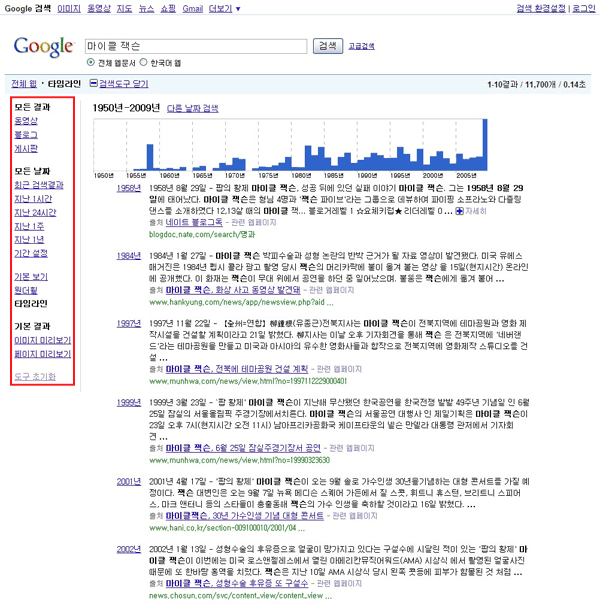The width and height of the screenshot is (600, 606).
Task: Open 관련 웹페이지 for the 1958 result
Action: pos(254,223)
